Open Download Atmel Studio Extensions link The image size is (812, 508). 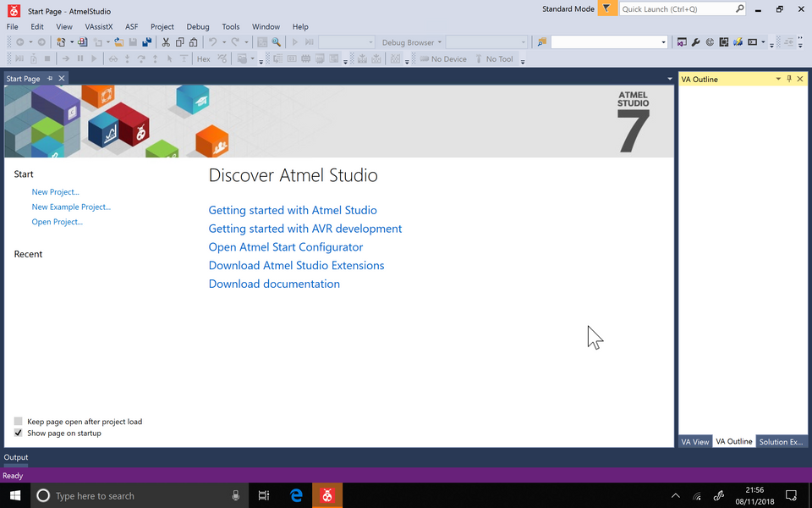pyautogui.click(x=296, y=265)
